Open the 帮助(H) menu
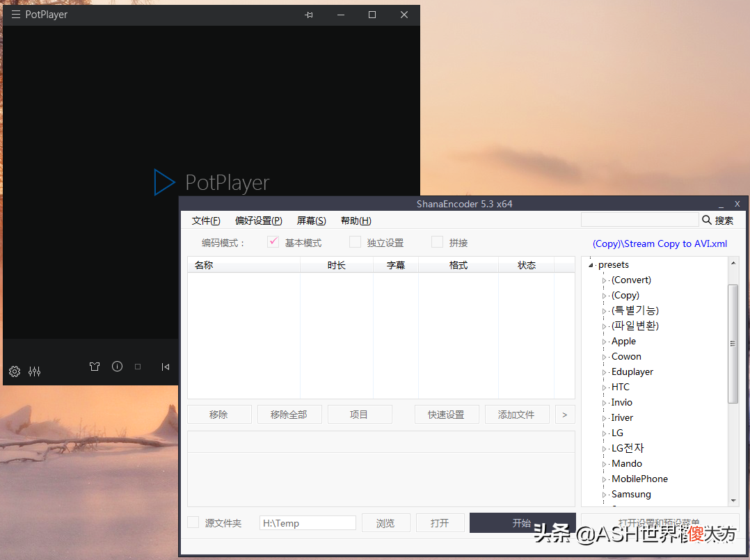 coord(356,221)
